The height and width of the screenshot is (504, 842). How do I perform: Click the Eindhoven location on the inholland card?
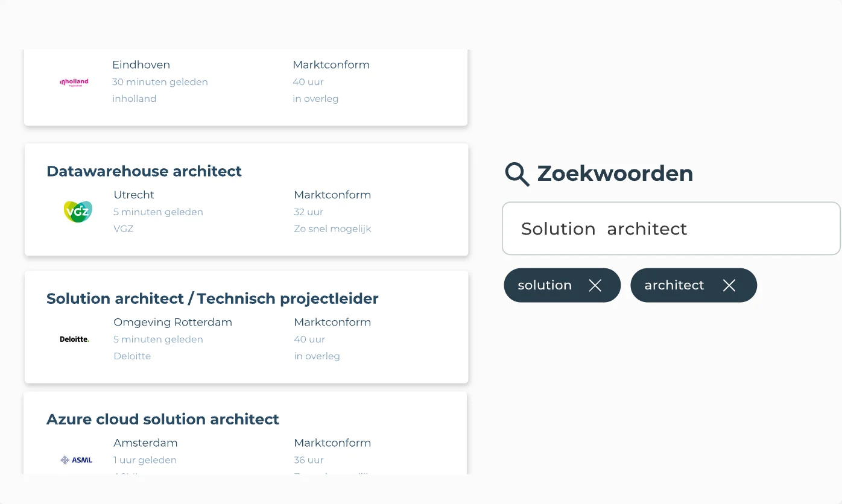(x=141, y=65)
